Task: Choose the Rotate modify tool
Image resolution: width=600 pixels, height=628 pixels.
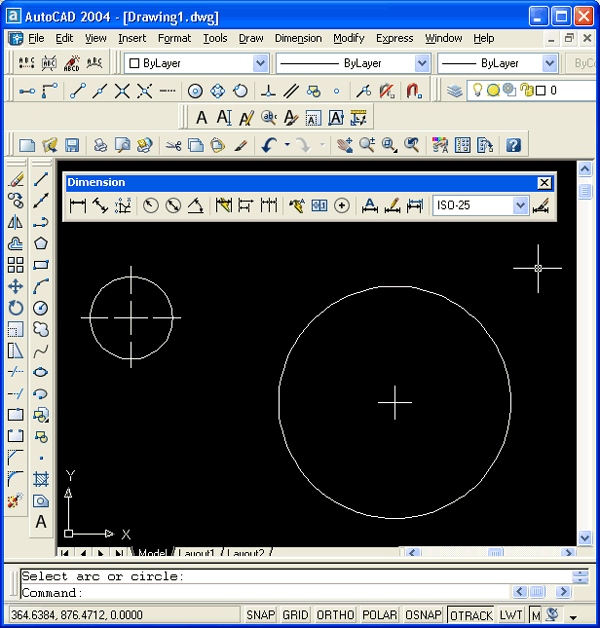Action: point(15,308)
